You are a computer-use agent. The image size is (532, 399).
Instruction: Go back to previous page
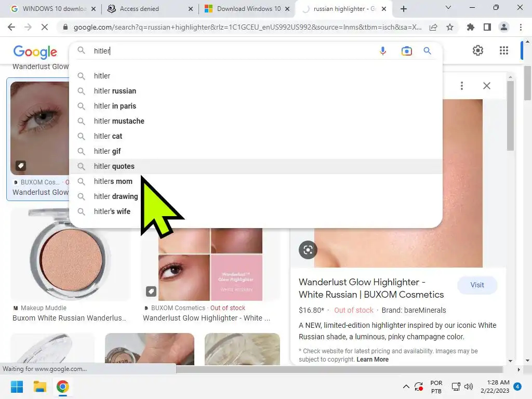(x=11, y=27)
